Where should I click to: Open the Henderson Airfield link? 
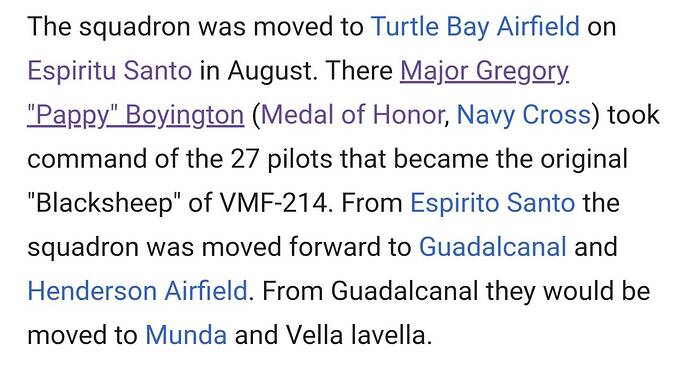(138, 291)
